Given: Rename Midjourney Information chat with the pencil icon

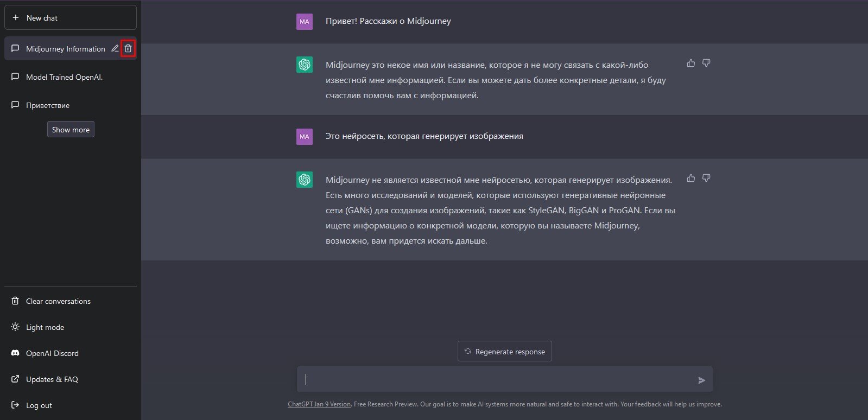Looking at the screenshot, I should [115, 48].
